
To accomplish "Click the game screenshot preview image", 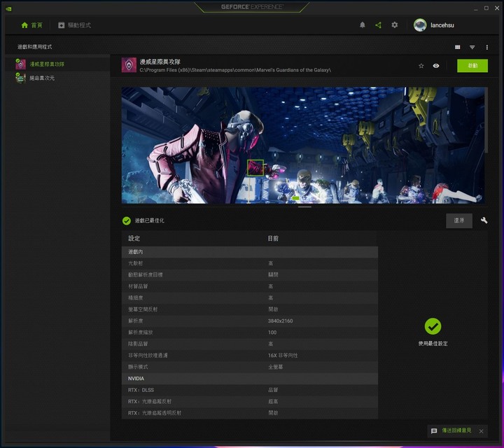I will click(x=303, y=146).
